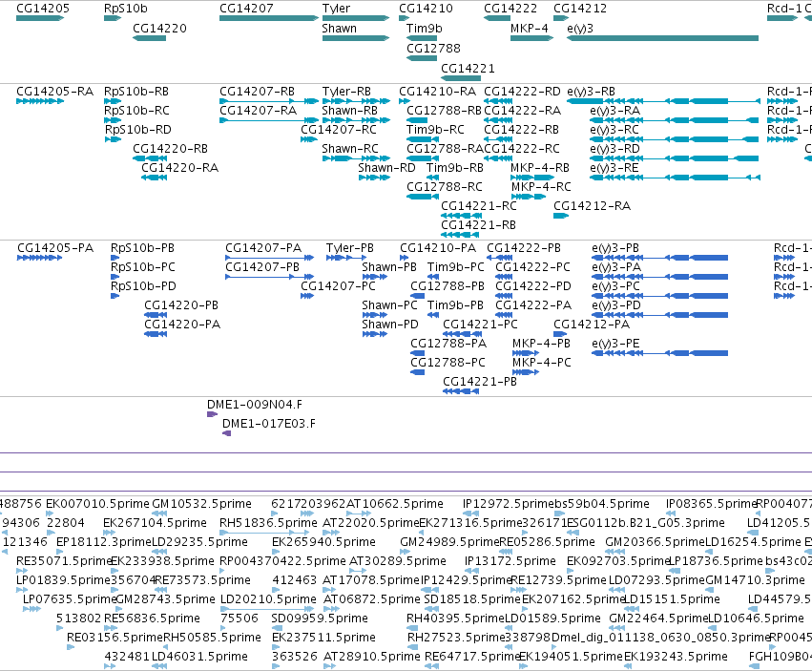Click the CG12788 gene label
This screenshot has width=812, height=671.
tap(433, 48)
